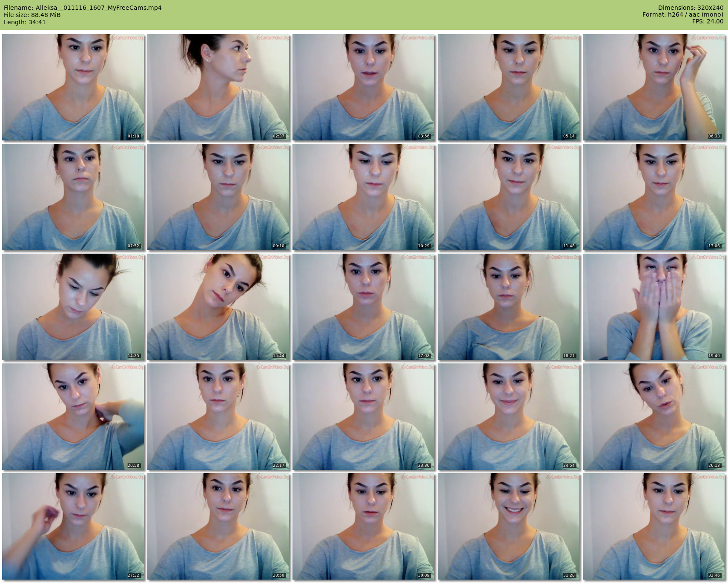
Task: Click the File size 88.48 MiB text
Action: click(32, 15)
